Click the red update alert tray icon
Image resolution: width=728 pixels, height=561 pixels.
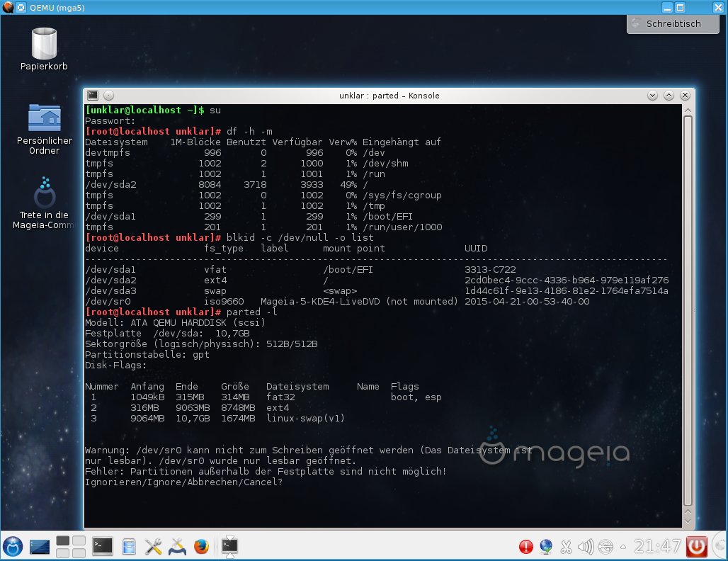526,547
